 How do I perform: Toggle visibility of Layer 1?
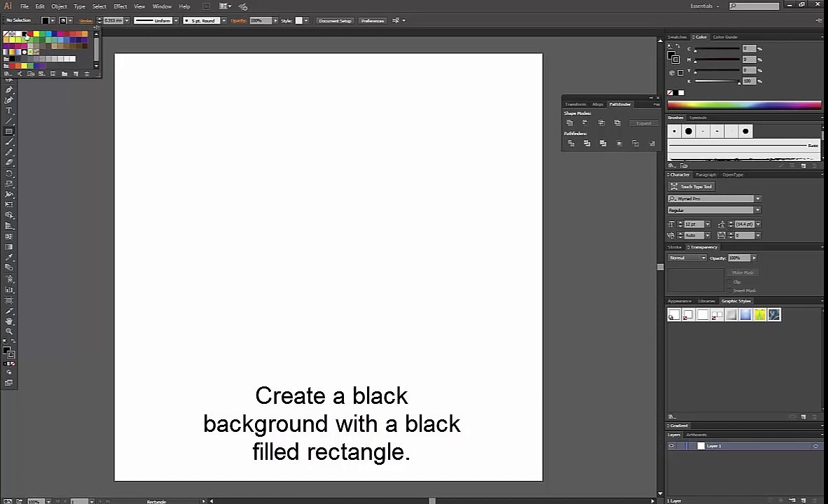[671, 446]
